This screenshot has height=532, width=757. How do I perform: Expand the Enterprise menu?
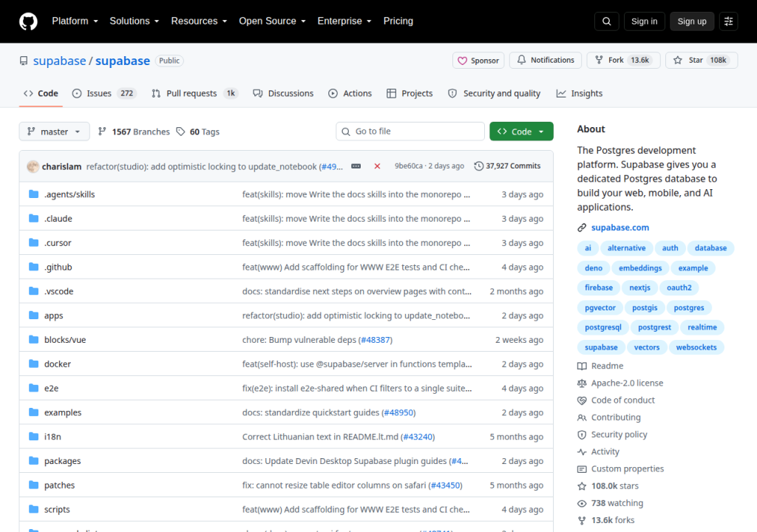[344, 21]
